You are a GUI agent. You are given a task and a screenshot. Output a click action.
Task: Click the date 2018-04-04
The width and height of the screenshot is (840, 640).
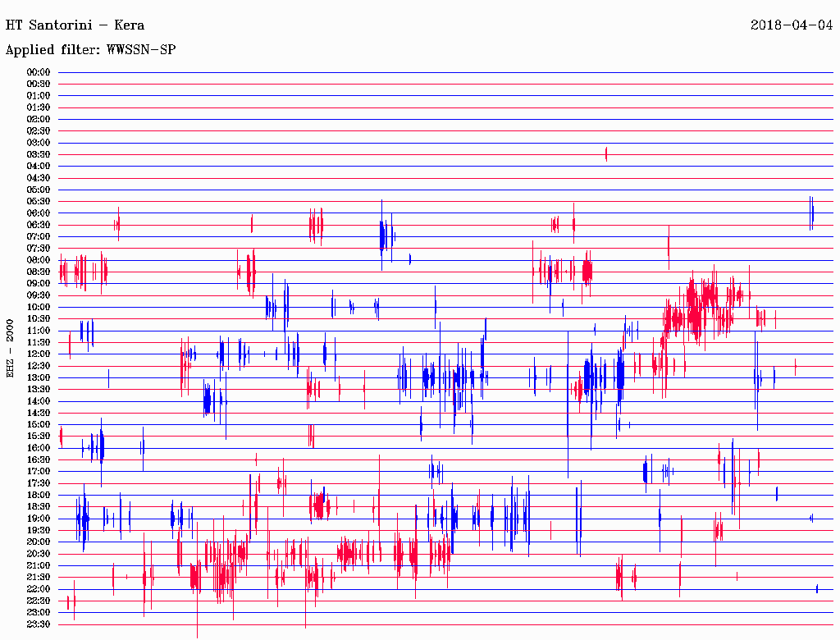coord(792,25)
